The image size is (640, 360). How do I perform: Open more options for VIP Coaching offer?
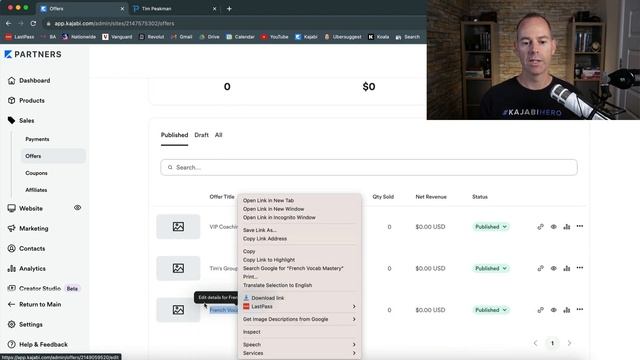pos(580,226)
